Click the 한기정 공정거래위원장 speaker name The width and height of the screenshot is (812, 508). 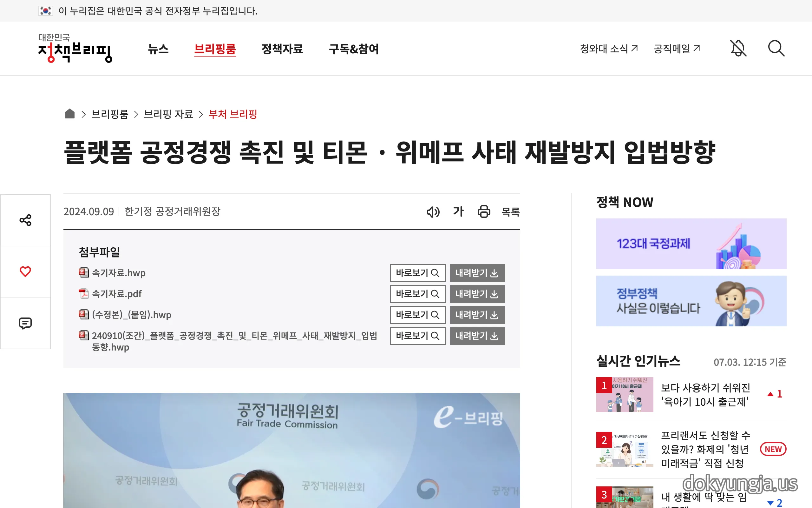click(173, 211)
